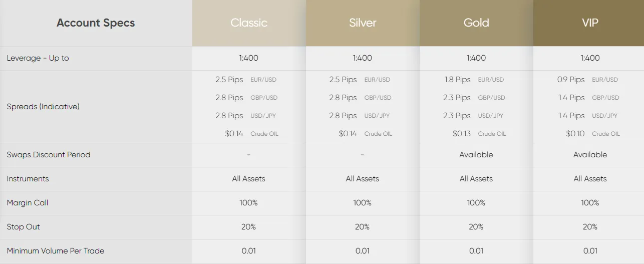The image size is (644, 264).
Task: Click the $0.13 Crude OIL Gold value
Action: click(479, 134)
